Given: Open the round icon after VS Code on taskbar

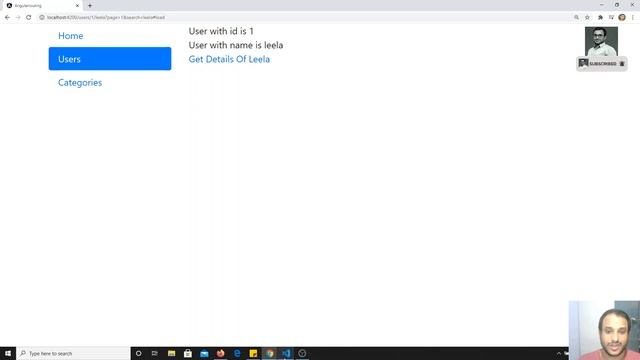Looking at the screenshot, I should coord(302,353).
